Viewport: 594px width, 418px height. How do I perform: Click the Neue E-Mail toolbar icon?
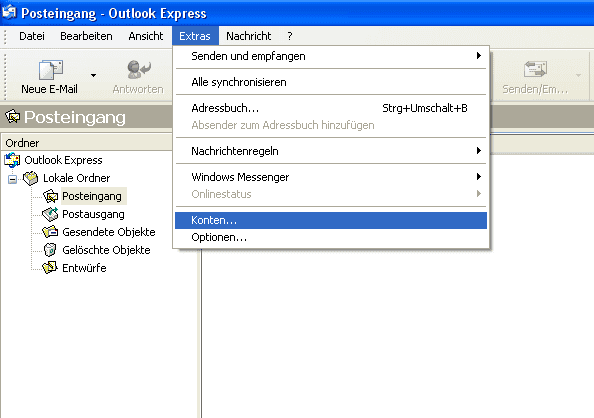pyautogui.click(x=50, y=69)
